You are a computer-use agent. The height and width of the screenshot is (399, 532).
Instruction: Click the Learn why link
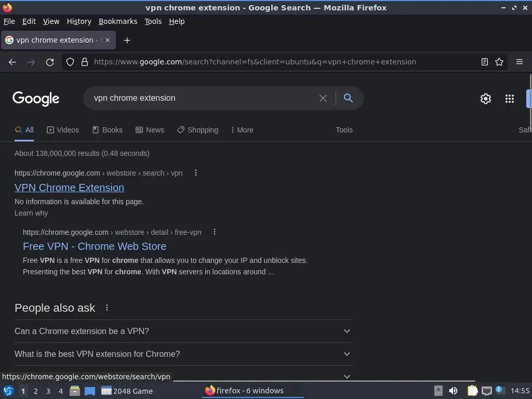[x=31, y=213]
